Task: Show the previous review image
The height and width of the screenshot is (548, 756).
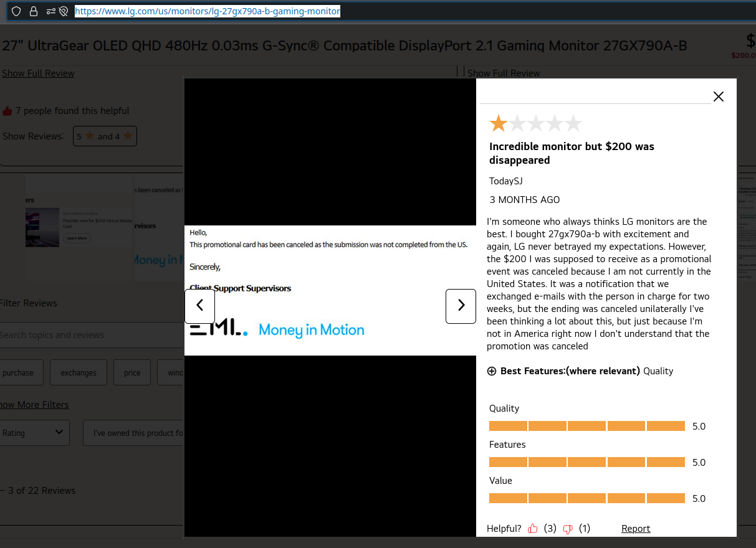Action: point(199,306)
